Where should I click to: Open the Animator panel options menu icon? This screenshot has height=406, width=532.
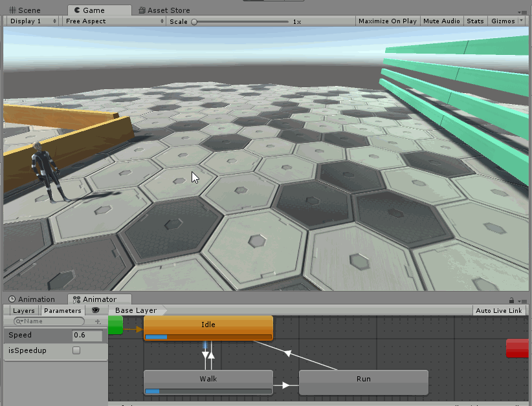click(524, 301)
